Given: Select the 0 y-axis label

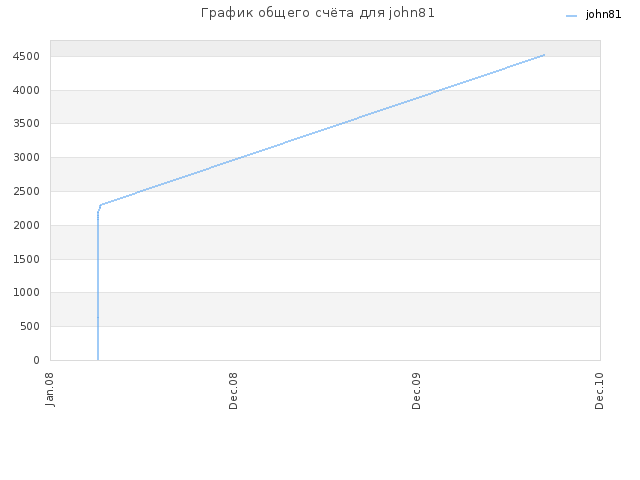Looking at the screenshot, I should click(x=36, y=360).
